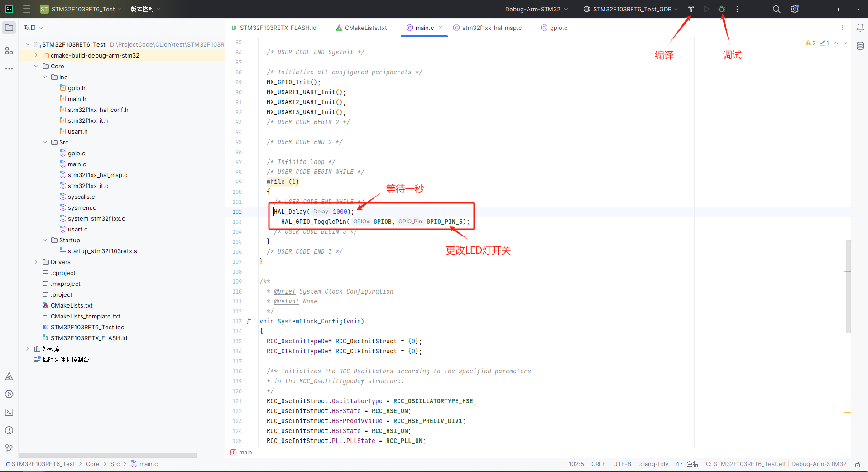Click the 4 个空格 indent setting
868x472 pixels.
click(687, 464)
